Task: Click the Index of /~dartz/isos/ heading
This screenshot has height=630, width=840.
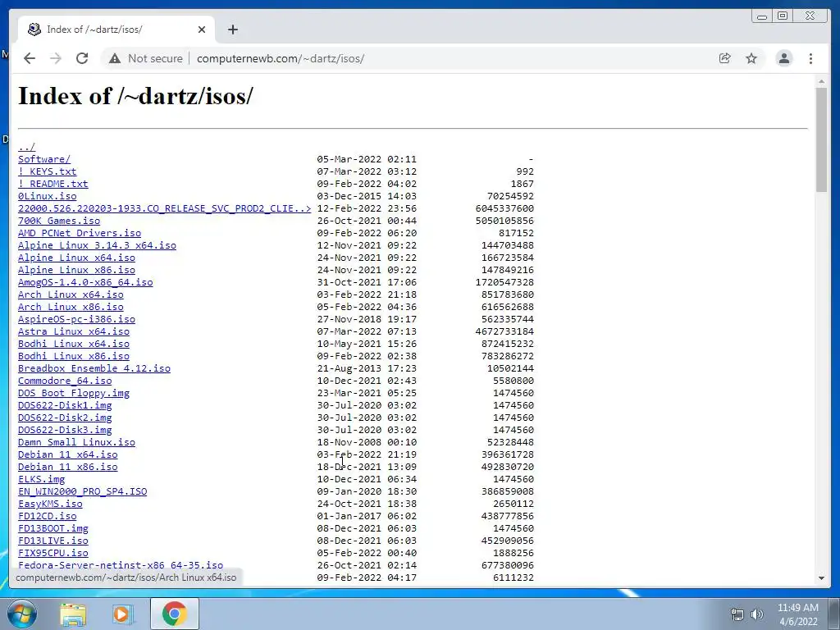Action: coord(135,97)
